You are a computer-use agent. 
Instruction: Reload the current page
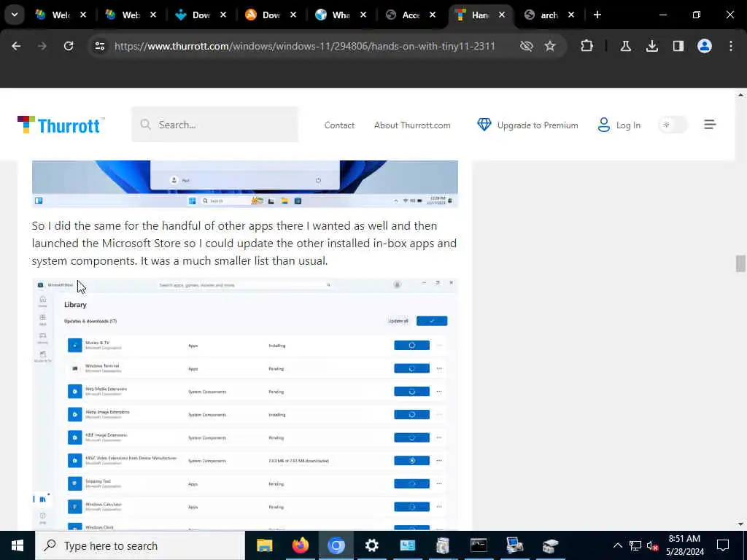pos(69,46)
